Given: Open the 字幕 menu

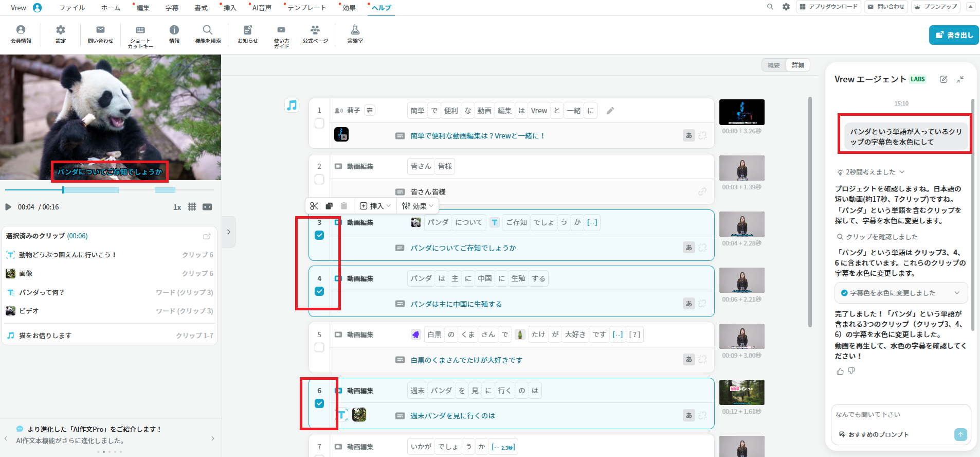Looking at the screenshot, I should pos(172,8).
